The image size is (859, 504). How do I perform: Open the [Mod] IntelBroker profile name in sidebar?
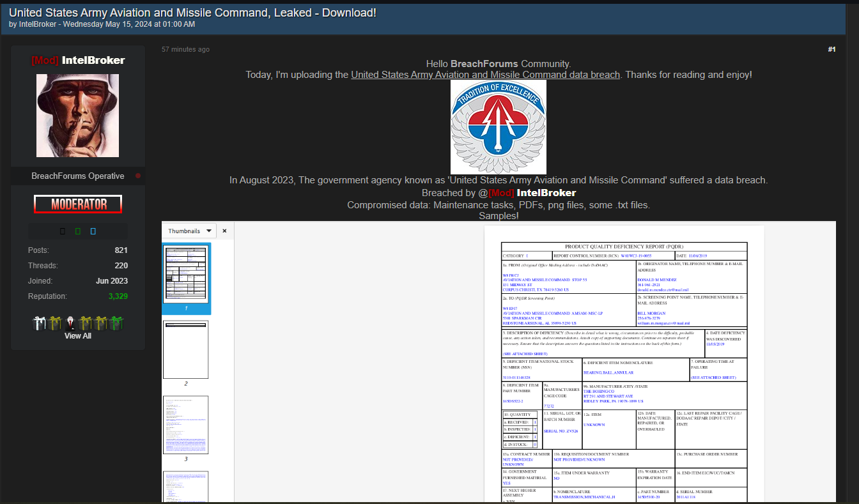78,60
